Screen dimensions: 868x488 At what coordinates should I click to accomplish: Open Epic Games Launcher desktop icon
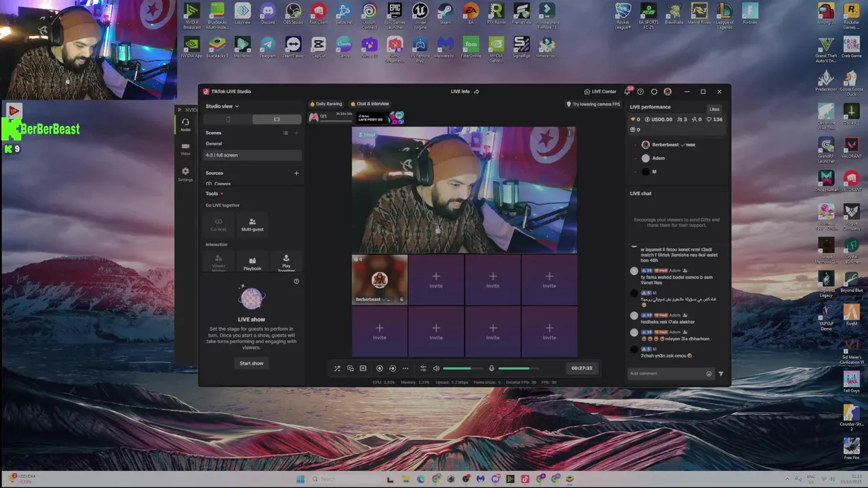[x=395, y=15]
